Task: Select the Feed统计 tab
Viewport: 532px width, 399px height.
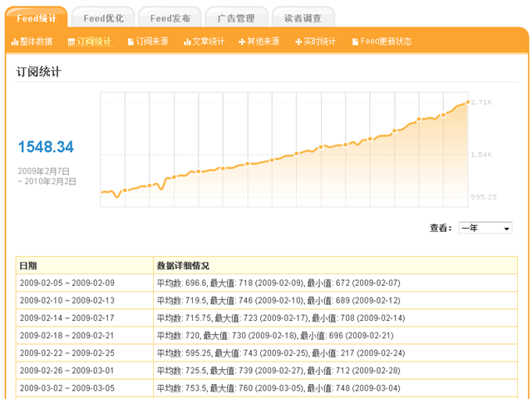Action: (37, 17)
